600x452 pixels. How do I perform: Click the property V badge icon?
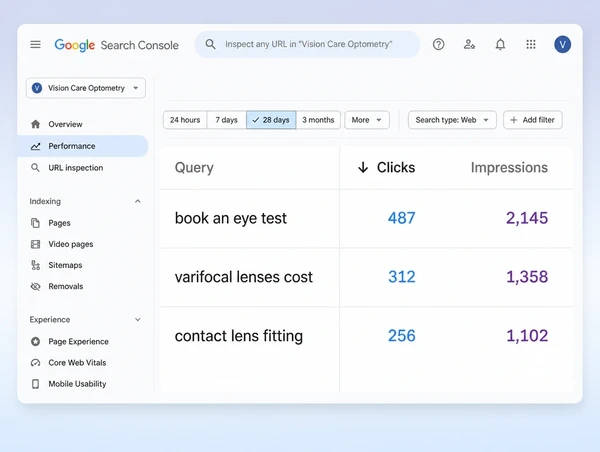click(37, 88)
